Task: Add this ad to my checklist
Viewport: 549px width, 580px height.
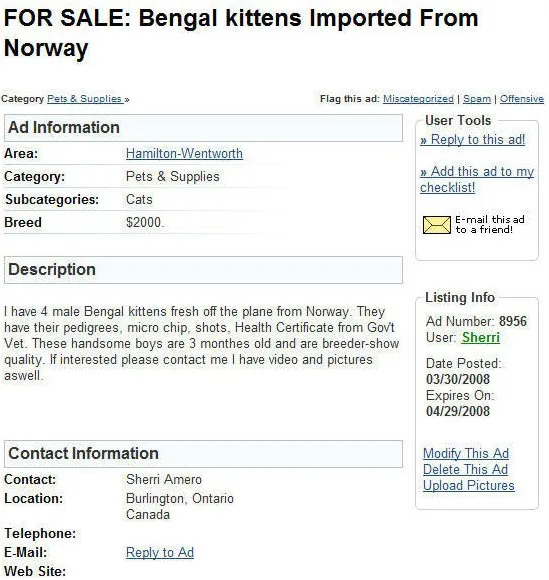Action: (x=477, y=179)
